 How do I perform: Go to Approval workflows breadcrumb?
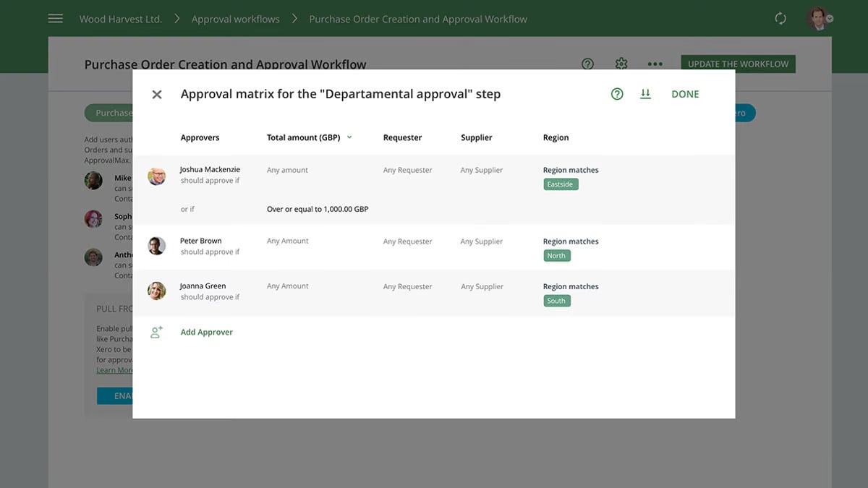[x=235, y=20]
